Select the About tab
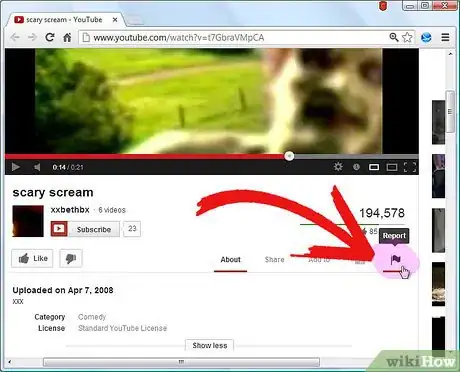 230,260
